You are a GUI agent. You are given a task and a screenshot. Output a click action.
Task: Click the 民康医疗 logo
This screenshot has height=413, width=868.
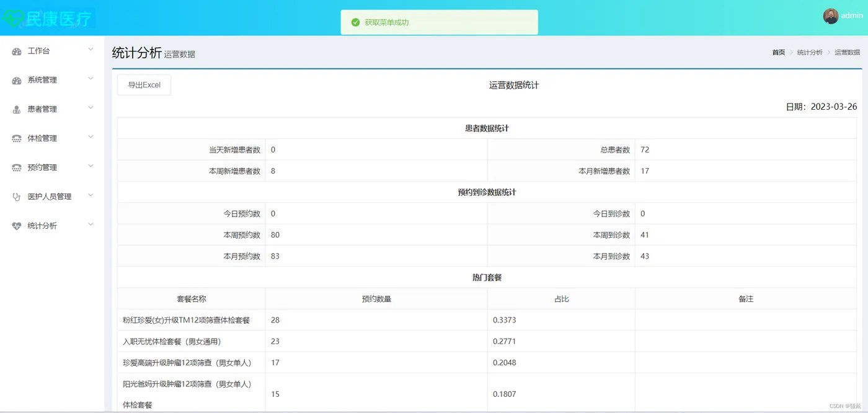pyautogui.click(x=48, y=19)
